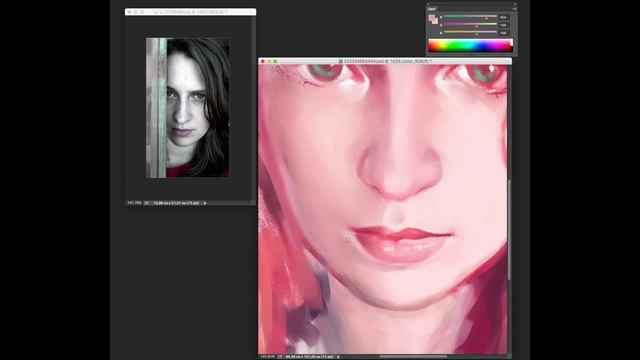Click the bottom color value input field
Viewport: 640px width, 360px height.
coord(504,33)
